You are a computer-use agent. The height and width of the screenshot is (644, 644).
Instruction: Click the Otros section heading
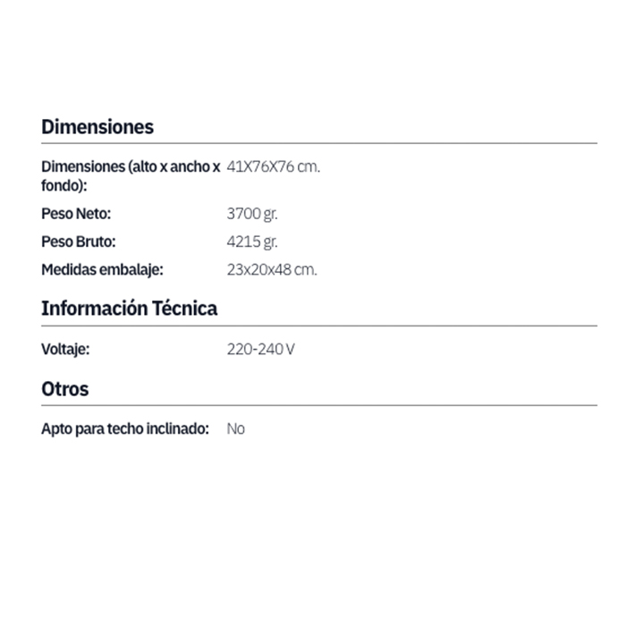point(65,389)
